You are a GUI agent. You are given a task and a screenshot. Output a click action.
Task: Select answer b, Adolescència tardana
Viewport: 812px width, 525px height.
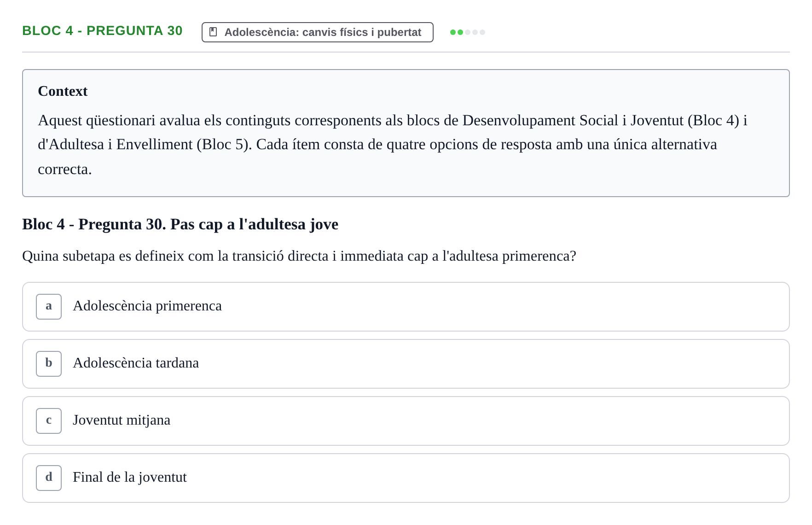pos(406,364)
